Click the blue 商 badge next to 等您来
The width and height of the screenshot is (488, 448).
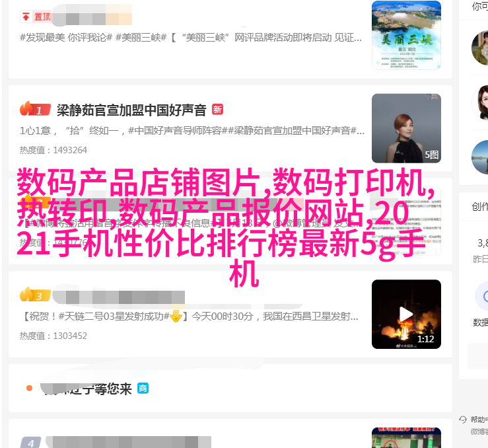[143, 389]
